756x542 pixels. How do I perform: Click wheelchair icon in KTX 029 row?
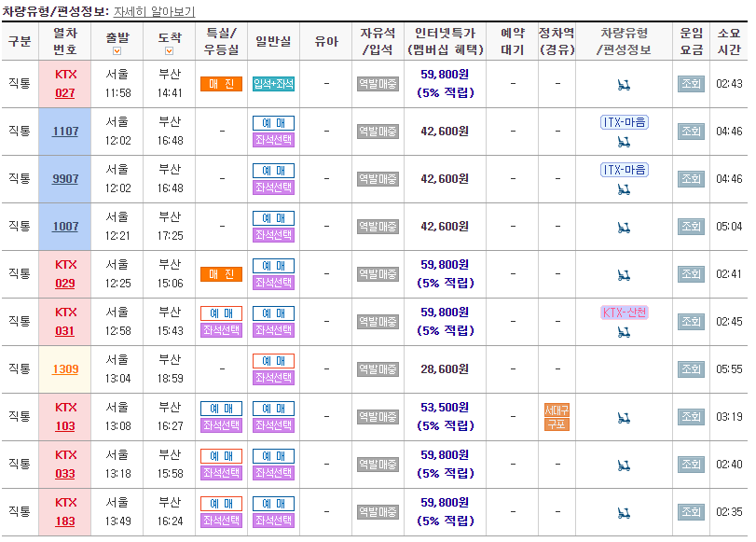(x=624, y=275)
